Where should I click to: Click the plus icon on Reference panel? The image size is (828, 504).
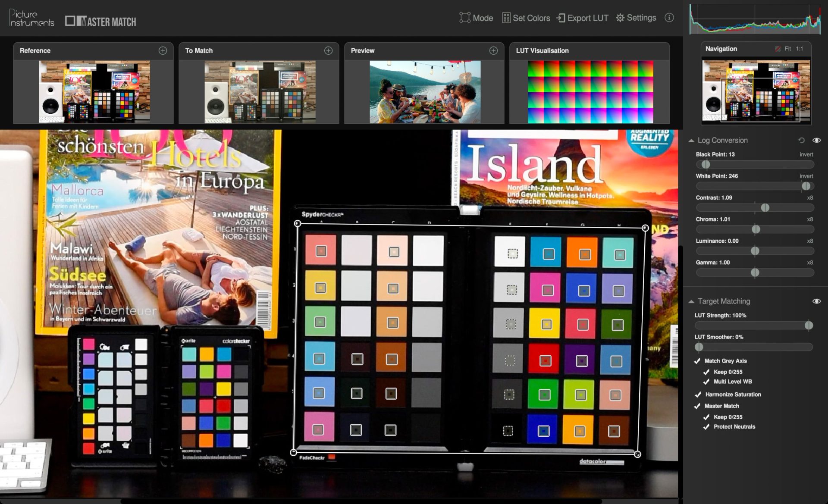tap(163, 50)
